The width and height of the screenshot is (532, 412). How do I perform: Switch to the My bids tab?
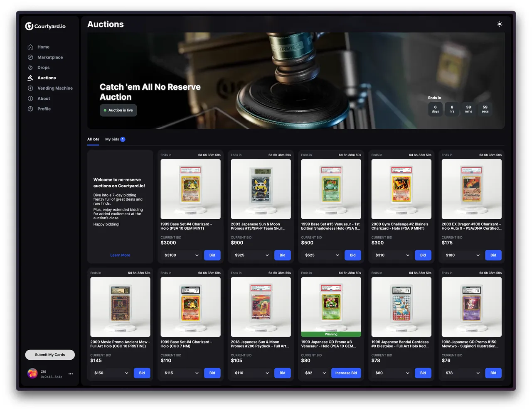[115, 139]
